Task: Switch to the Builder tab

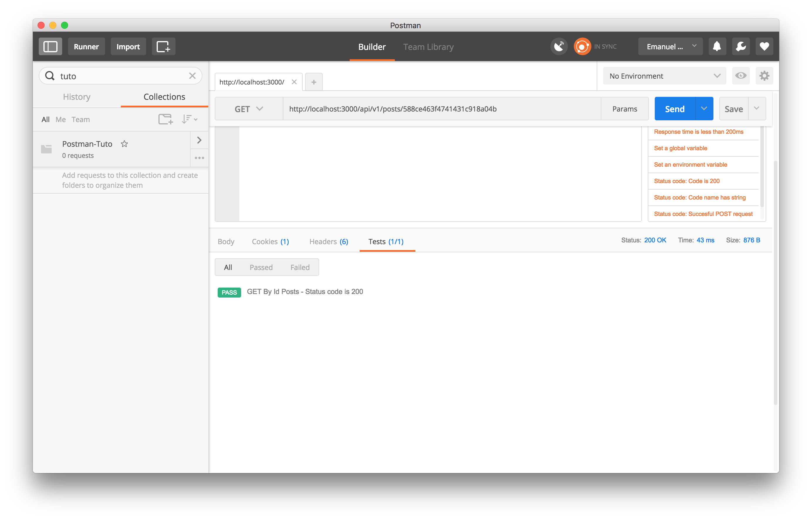Action: click(372, 47)
